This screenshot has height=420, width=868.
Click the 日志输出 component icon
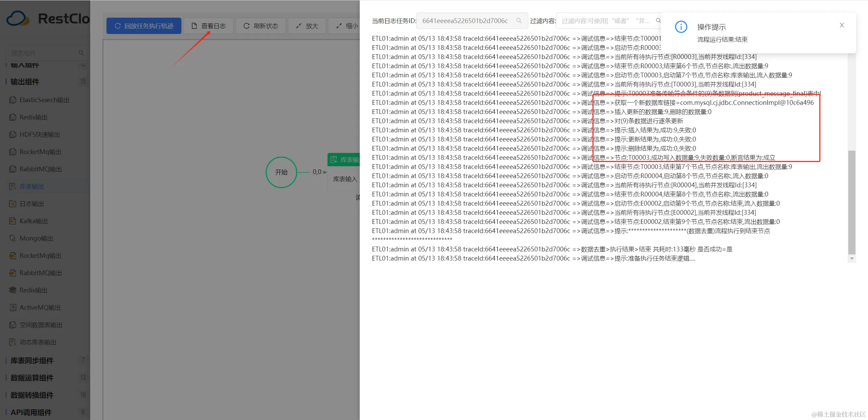click(13, 204)
